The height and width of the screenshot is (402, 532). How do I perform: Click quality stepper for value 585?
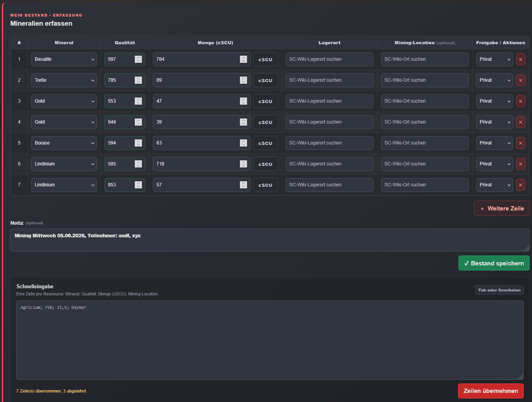pyautogui.click(x=138, y=164)
